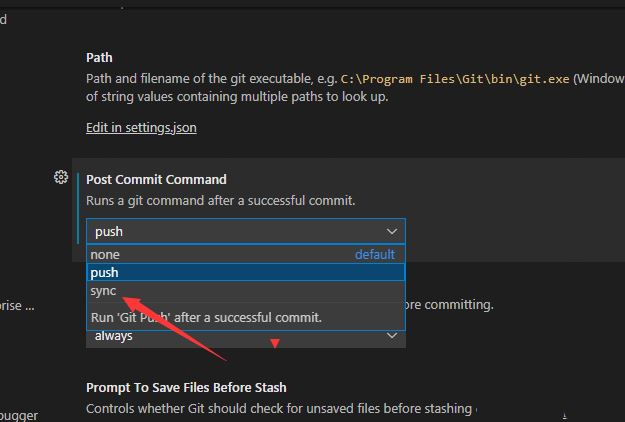This screenshot has height=422, width=625.
Task: Click the truncated sidebar item ending in 'ugger'
Action: 18,412
